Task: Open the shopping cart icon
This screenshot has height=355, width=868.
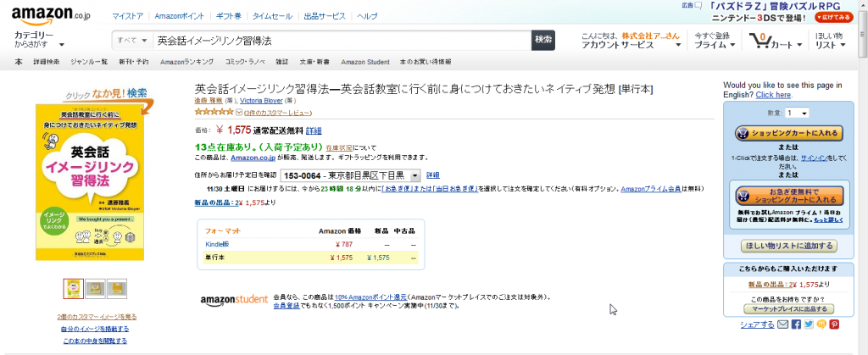Action: pyautogui.click(x=759, y=42)
